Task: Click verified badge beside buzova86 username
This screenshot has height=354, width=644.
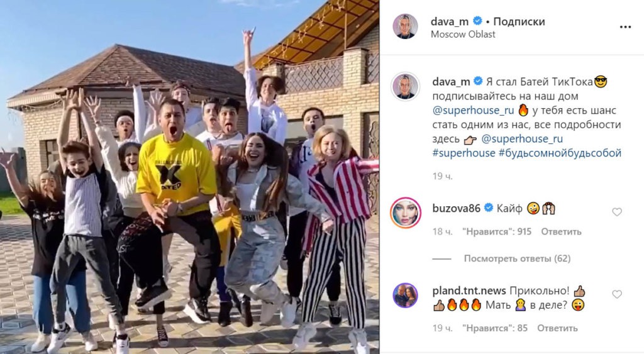Action: [x=488, y=208]
